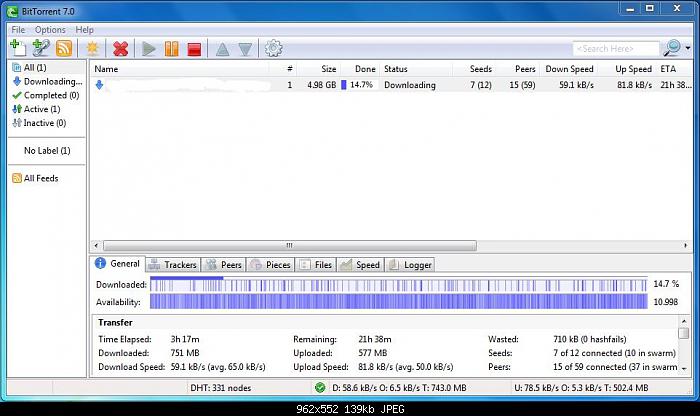
Task: Switch to the Trackers tab
Action: 173,265
